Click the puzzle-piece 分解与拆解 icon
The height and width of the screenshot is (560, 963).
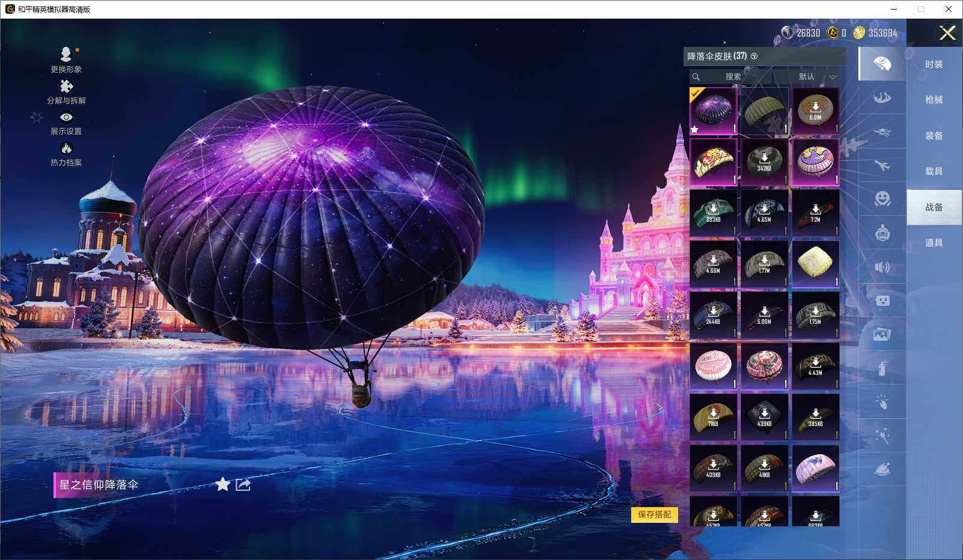pyautogui.click(x=66, y=87)
